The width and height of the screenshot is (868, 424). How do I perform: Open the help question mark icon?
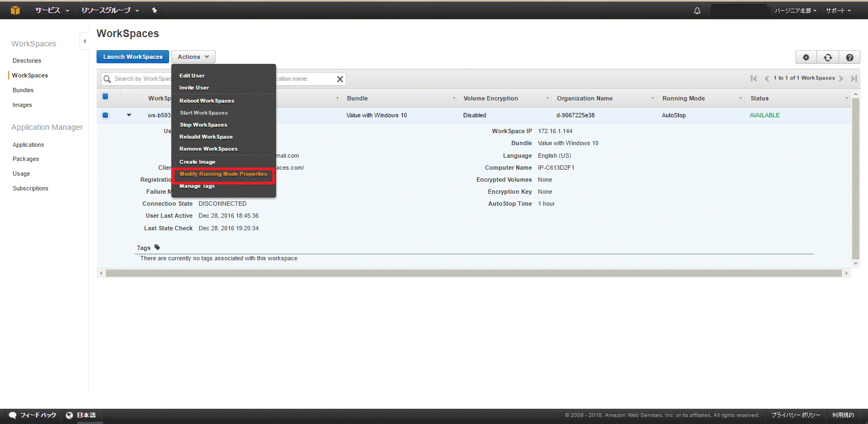pyautogui.click(x=849, y=57)
